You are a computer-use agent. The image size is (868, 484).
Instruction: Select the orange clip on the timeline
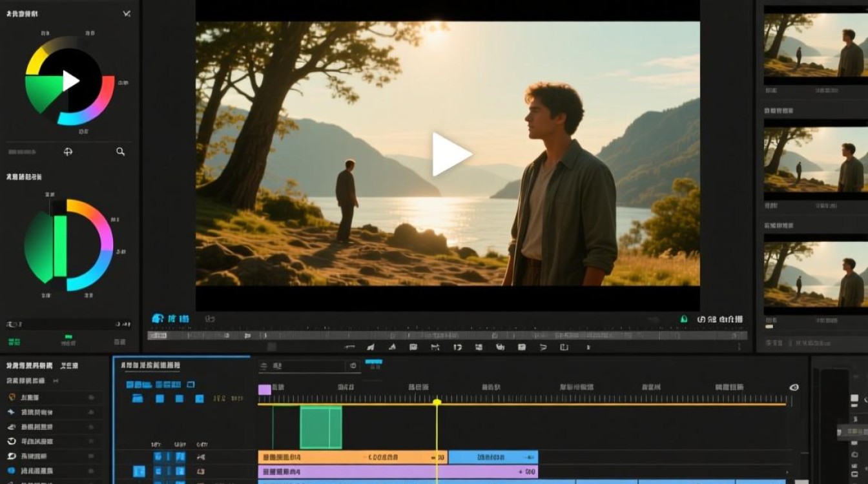[353, 457]
